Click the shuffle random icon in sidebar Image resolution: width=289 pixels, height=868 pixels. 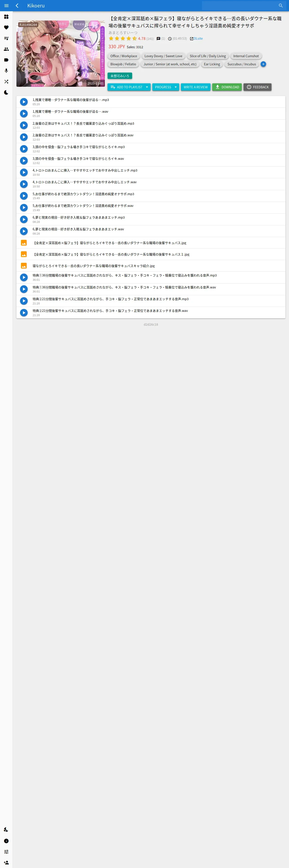click(6, 82)
